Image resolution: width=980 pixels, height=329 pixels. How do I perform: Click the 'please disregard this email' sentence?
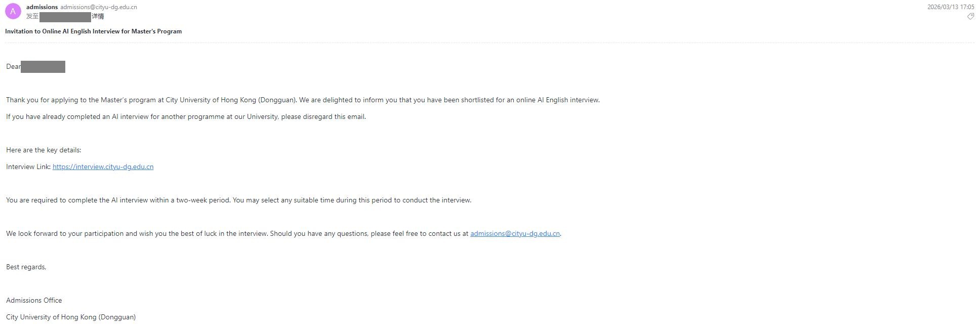click(x=186, y=116)
